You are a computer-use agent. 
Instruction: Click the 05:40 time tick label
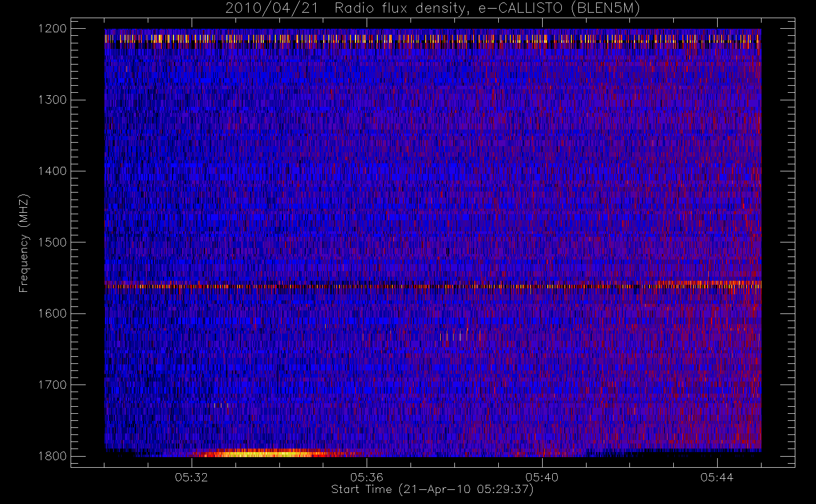coord(542,477)
